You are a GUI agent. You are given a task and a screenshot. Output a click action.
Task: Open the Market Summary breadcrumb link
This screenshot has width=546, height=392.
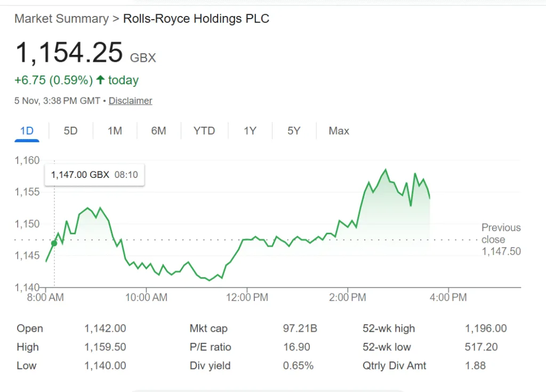coord(61,19)
